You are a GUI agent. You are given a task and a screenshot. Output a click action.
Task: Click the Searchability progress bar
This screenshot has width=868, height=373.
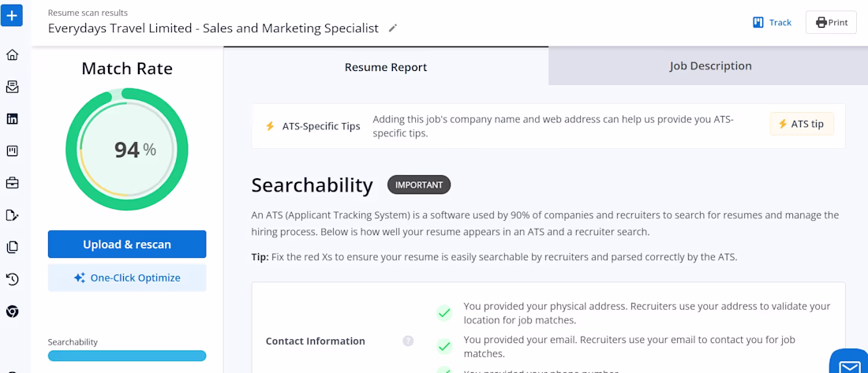(x=127, y=356)
